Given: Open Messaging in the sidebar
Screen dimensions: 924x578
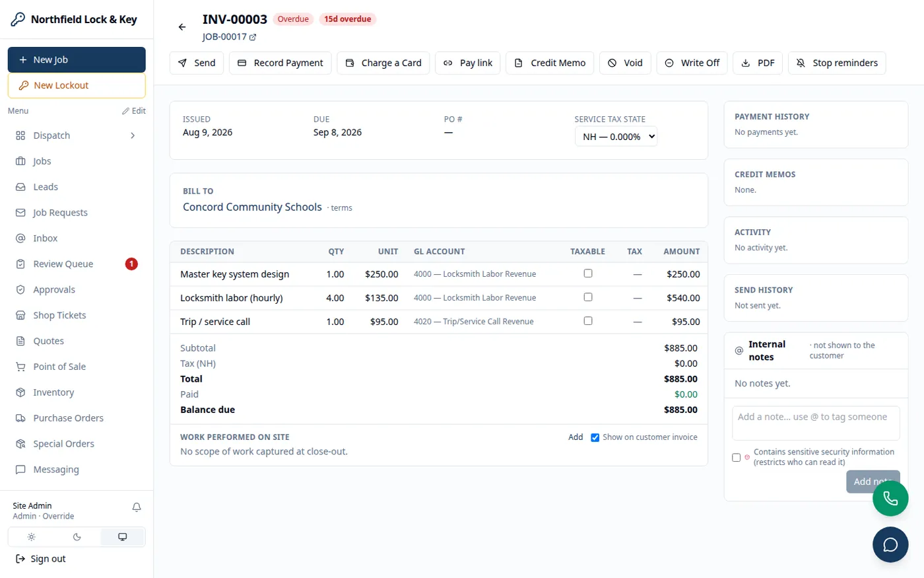Looking at the screenshot, I should [77, 470].
